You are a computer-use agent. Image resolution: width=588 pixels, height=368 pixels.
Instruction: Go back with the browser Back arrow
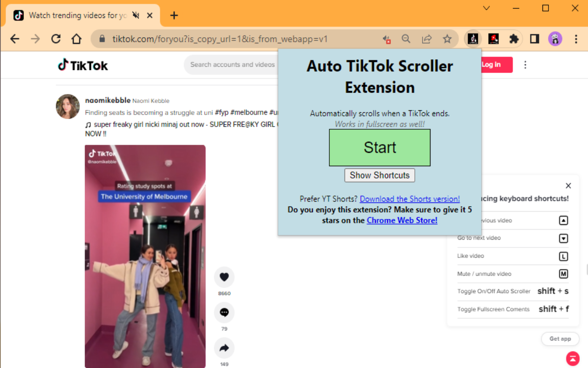(15, 39)
